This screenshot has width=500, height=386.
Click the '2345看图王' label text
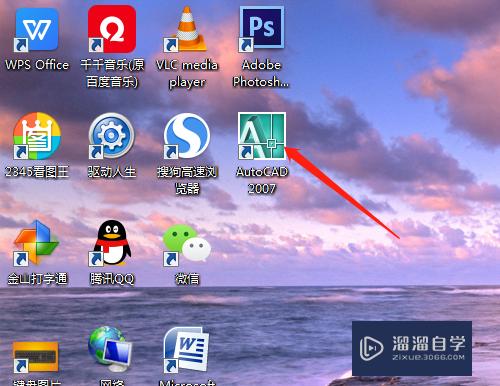[x=37, y=172]
